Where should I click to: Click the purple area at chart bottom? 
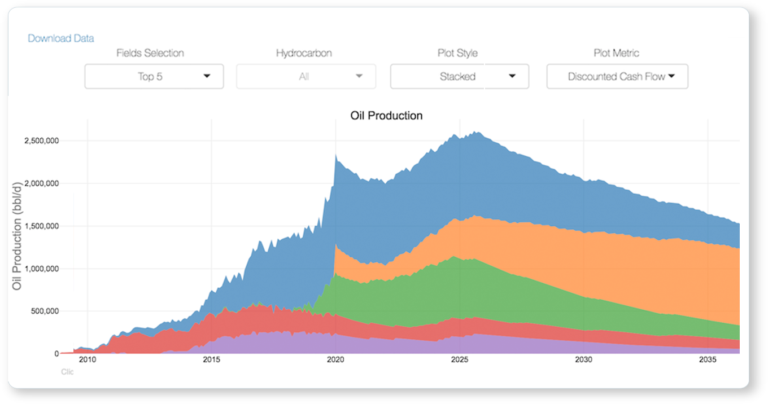tap(300, 343)
